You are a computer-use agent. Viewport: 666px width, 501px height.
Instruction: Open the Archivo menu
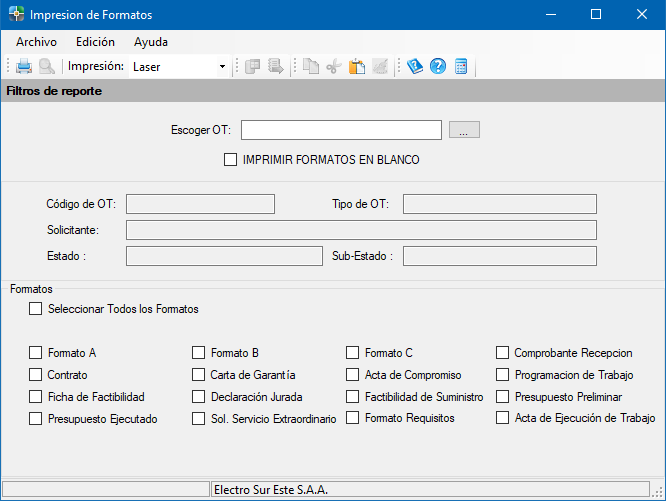(37, 42)
